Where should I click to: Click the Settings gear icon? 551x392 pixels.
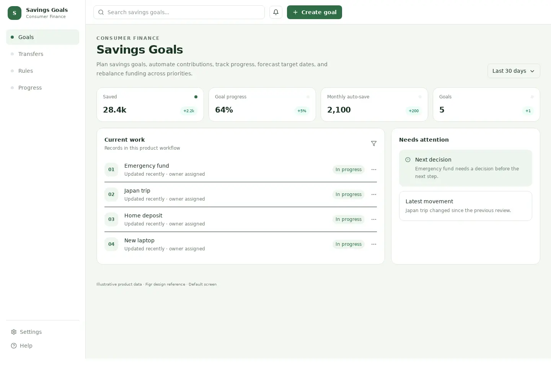(x=14, y=332)
